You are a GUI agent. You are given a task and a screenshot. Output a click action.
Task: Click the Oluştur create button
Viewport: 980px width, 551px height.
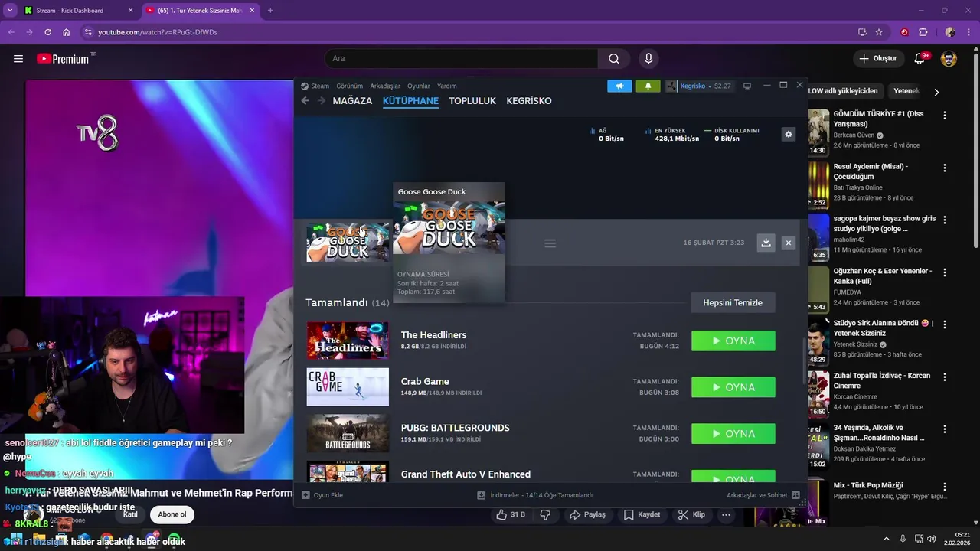coord(878,58)
